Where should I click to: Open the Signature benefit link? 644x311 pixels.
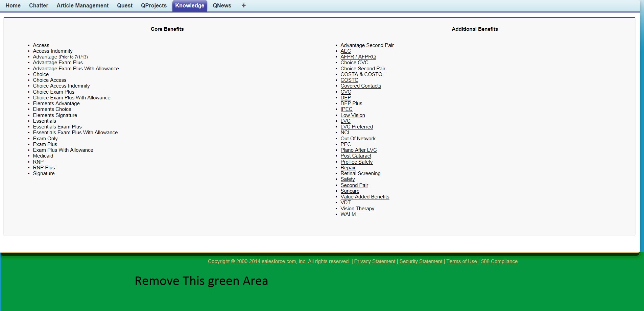click(44, 173)
